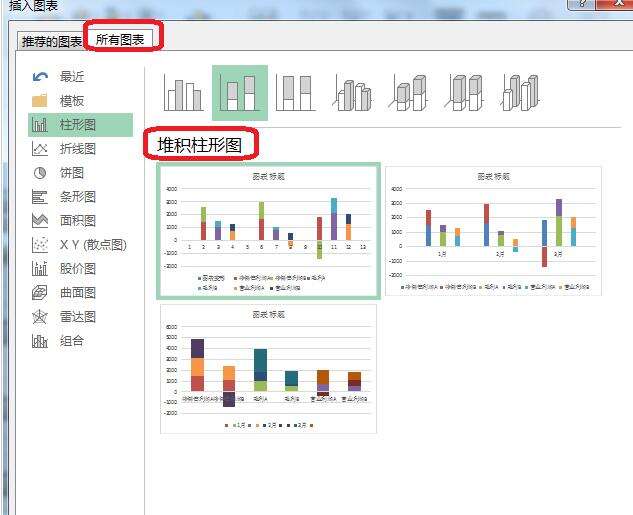This screenshot has height=515, width=633.
Task: Select the 3-D column subtype icon
Action: tap(520, 93)
